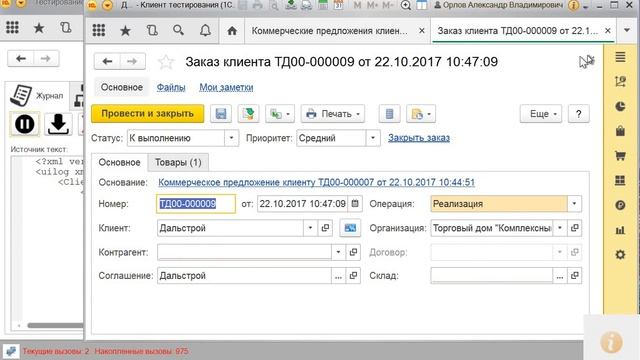Click Закрыть заказ link
Image resolution: width=640 pixels, height=360 pixels.
pyautogui.click(x=419, y=138)
